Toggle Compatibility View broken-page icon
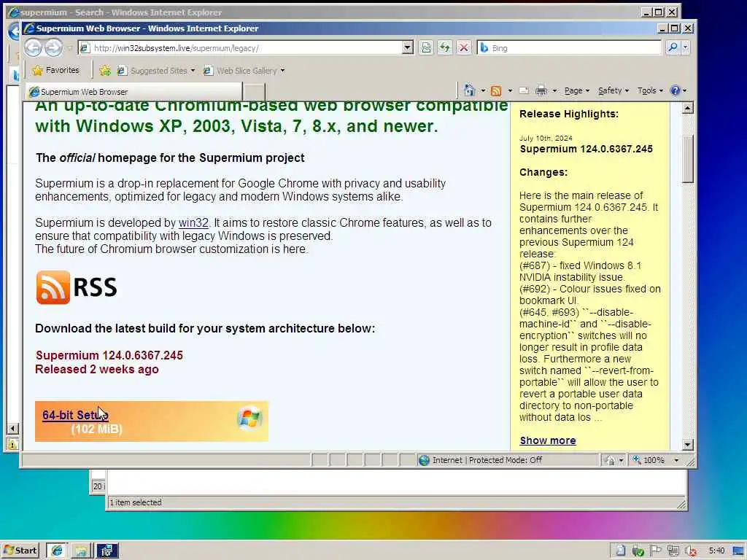The image size is (747, 560). (426, 47)
